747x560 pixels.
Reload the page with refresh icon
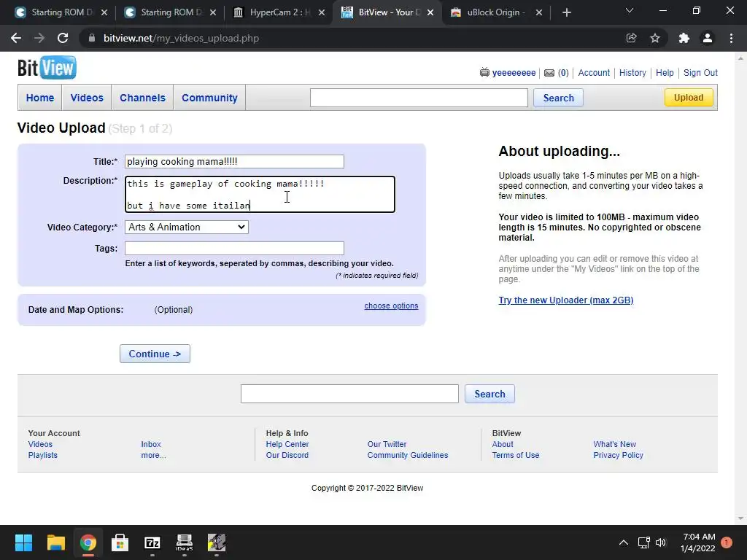click(63, 38)
